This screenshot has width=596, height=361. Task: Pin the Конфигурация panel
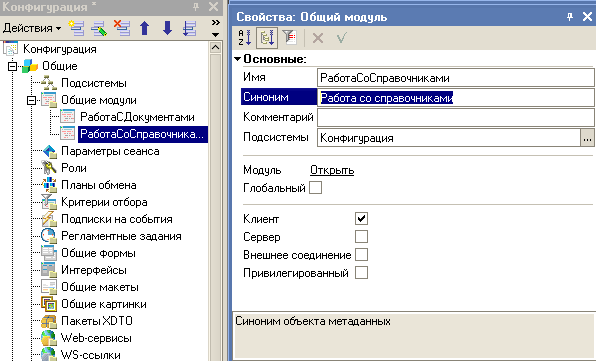click(196, 6)
